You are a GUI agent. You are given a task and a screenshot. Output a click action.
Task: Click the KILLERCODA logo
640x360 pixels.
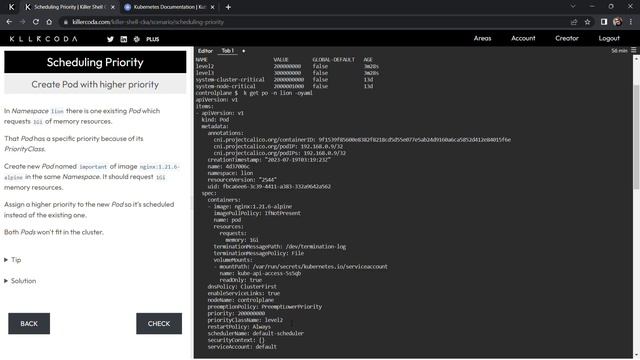43,39
